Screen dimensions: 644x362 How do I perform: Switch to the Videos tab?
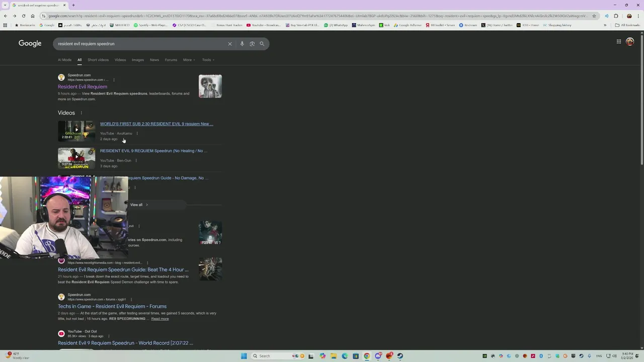click(120, 60)
